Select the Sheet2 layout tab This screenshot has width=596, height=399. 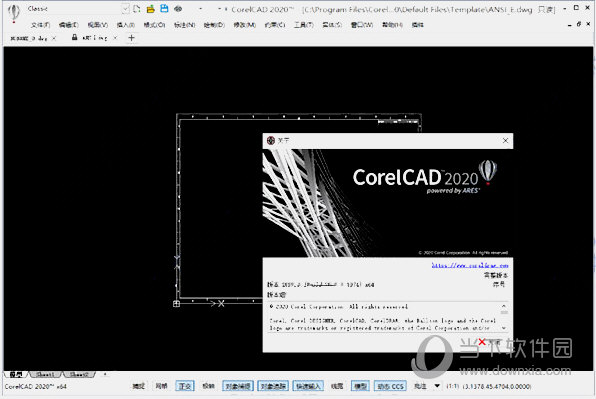tap(79, 374)
